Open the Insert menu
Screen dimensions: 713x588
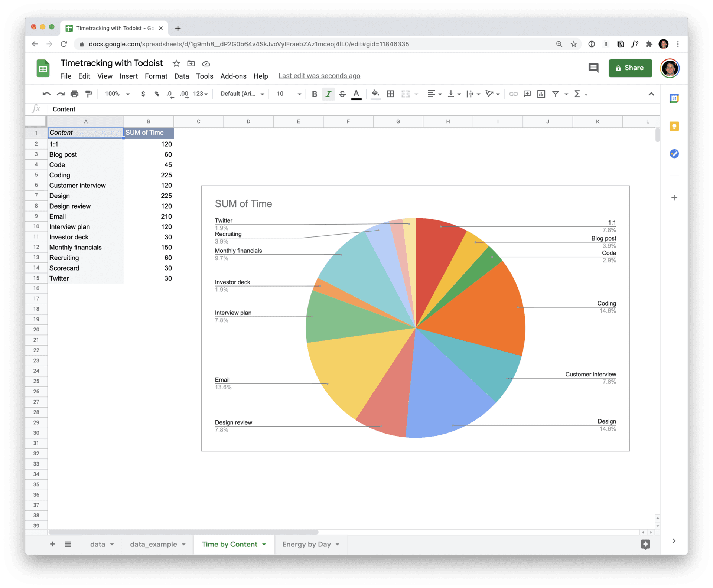tap(128, 76)
